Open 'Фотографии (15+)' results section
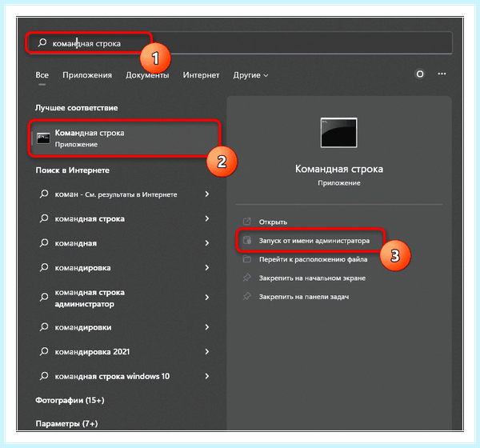 [x=70, y=400]
